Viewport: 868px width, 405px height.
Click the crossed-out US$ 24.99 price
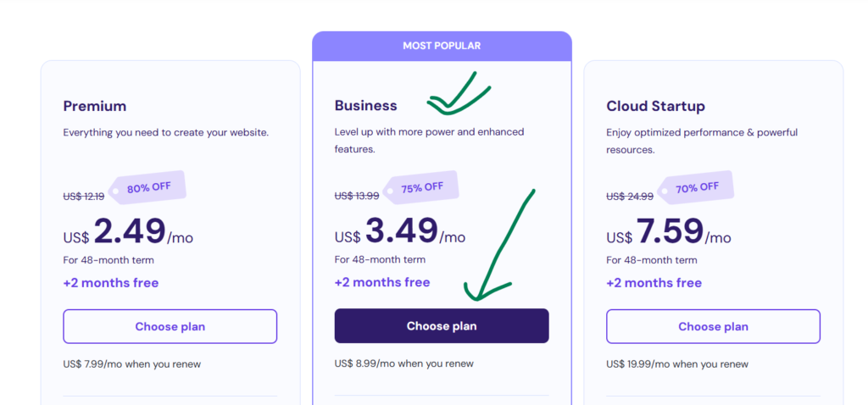coord(630,197)
